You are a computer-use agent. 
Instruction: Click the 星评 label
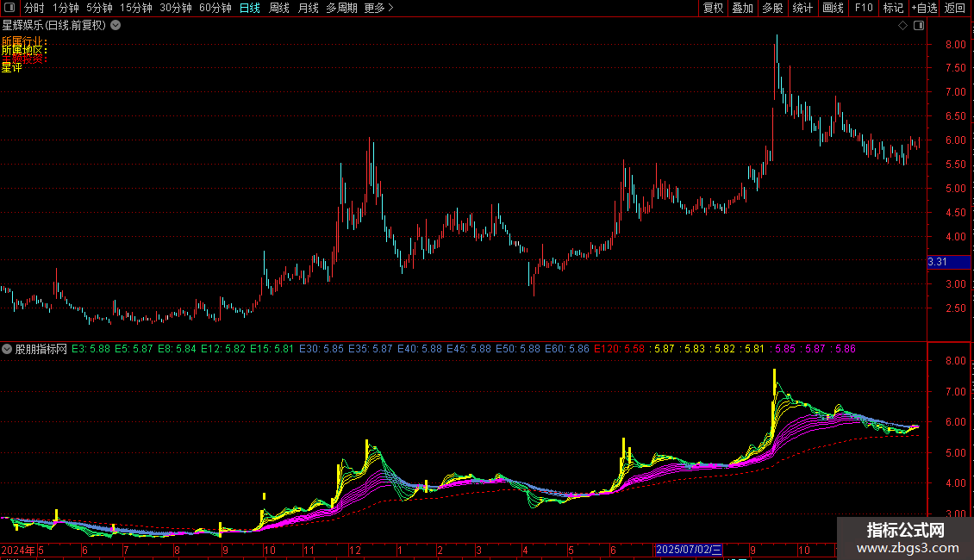point(12,68)
